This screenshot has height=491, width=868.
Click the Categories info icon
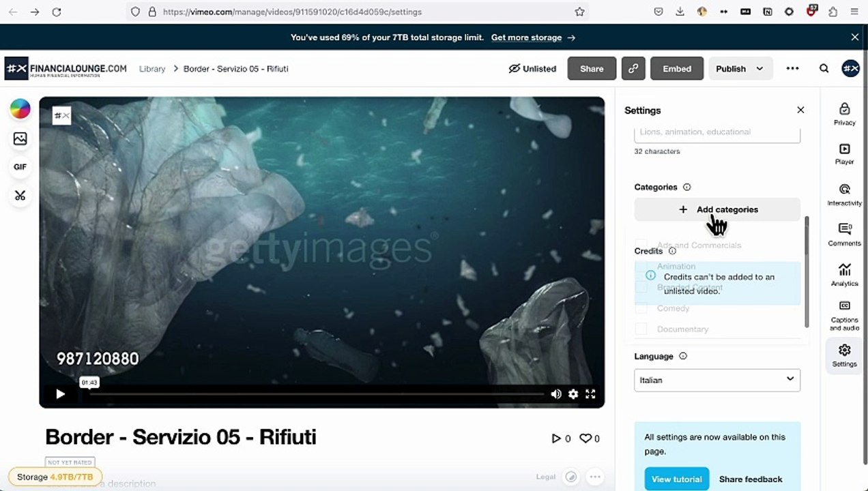tap(687, 187)
